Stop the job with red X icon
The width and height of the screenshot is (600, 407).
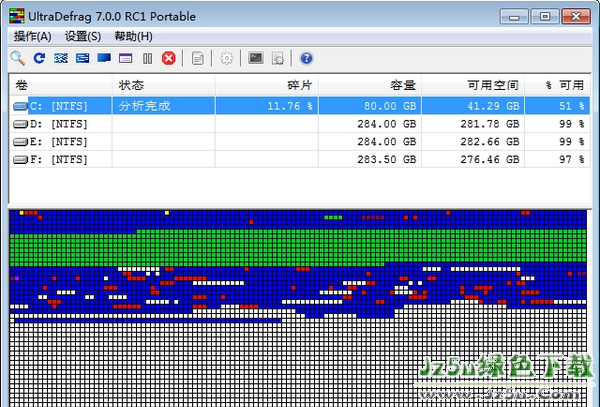click(x=168, y=58)
